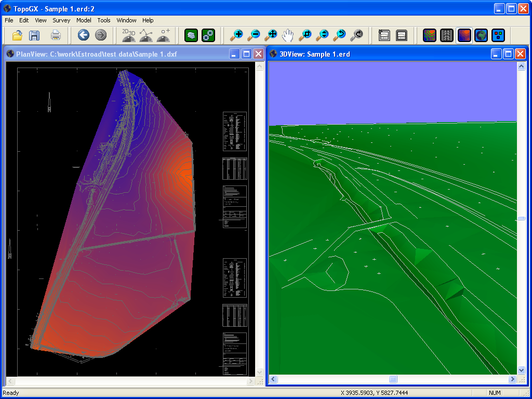This screenshot has height=399, width=532.
Task: Open the second profile view window icon
Action: point(402,35)
